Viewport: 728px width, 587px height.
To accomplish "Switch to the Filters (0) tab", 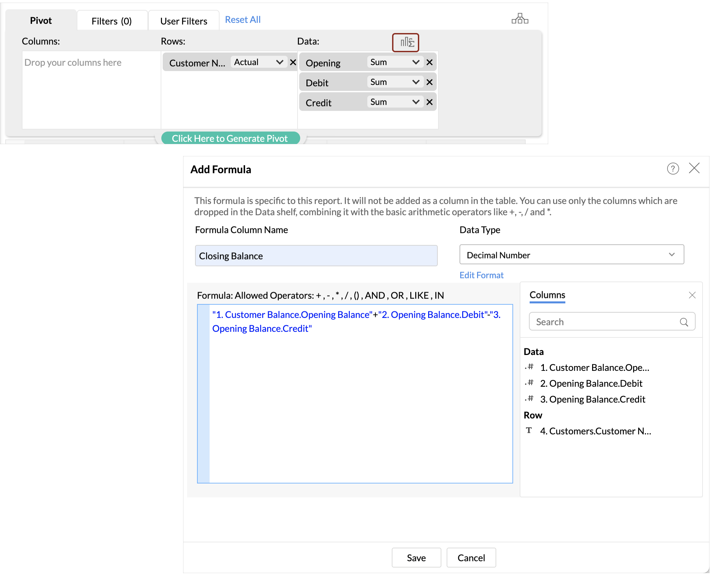I will pyautogui.click(x=112, y=21).
